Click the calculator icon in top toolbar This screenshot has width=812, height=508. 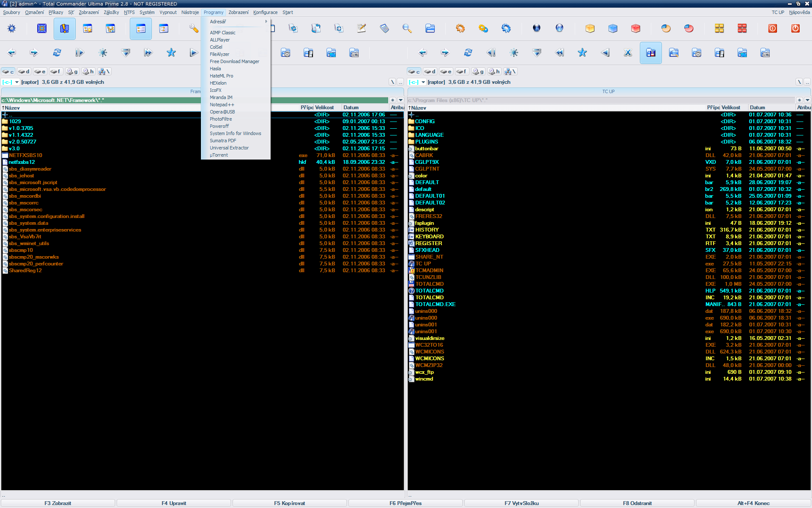[x=384, y=28]
